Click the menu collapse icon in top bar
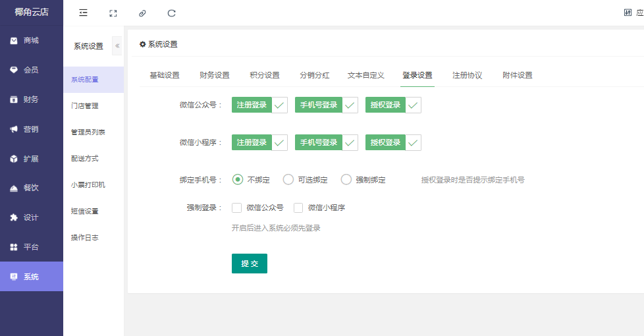The image size is (644, 336). (x=83, y=13)
